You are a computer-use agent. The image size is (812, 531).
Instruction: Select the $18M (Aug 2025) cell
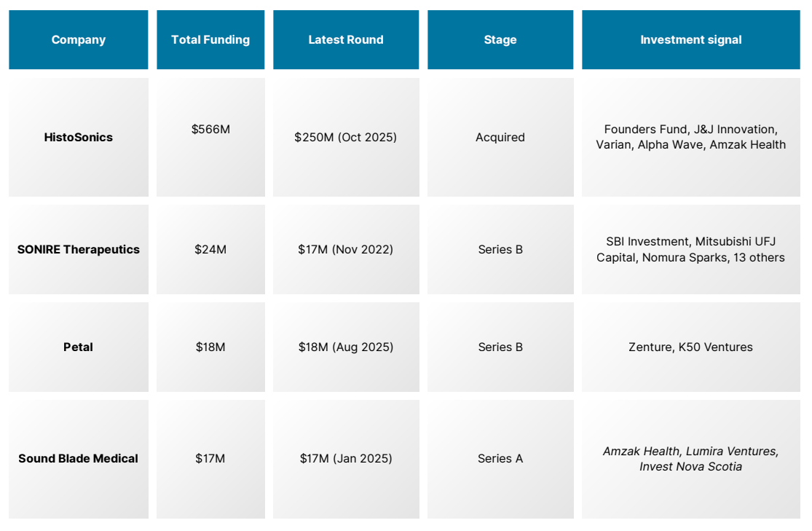[x=346, y=347]
